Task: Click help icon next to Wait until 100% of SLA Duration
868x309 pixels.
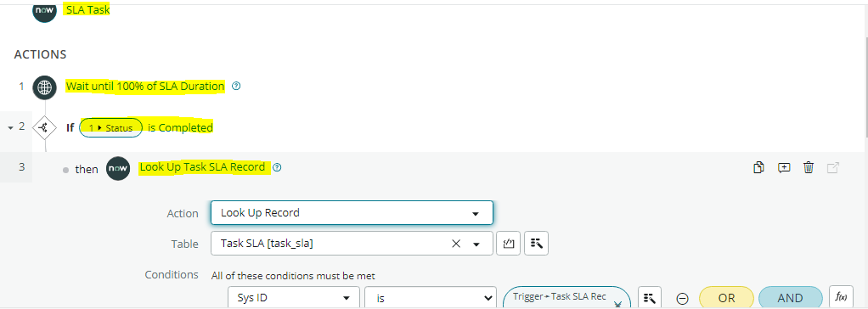Action: (236, 86)
